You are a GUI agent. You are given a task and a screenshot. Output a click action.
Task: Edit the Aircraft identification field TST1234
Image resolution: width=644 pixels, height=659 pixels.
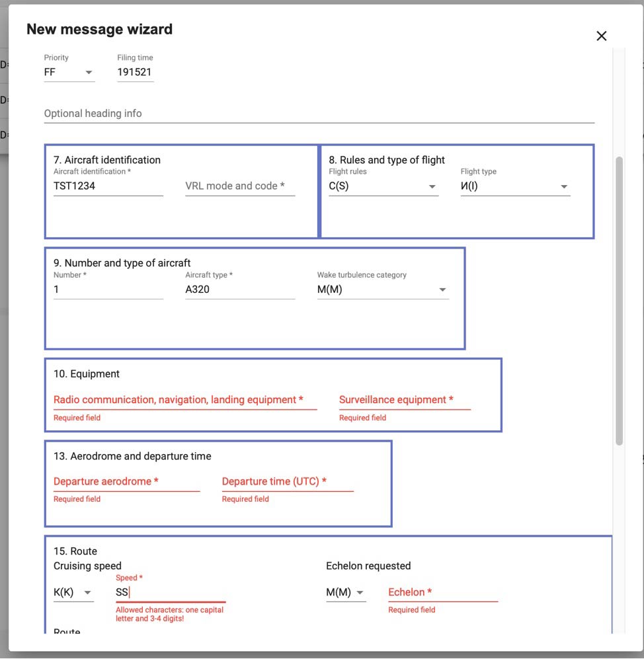pos(108,186)
